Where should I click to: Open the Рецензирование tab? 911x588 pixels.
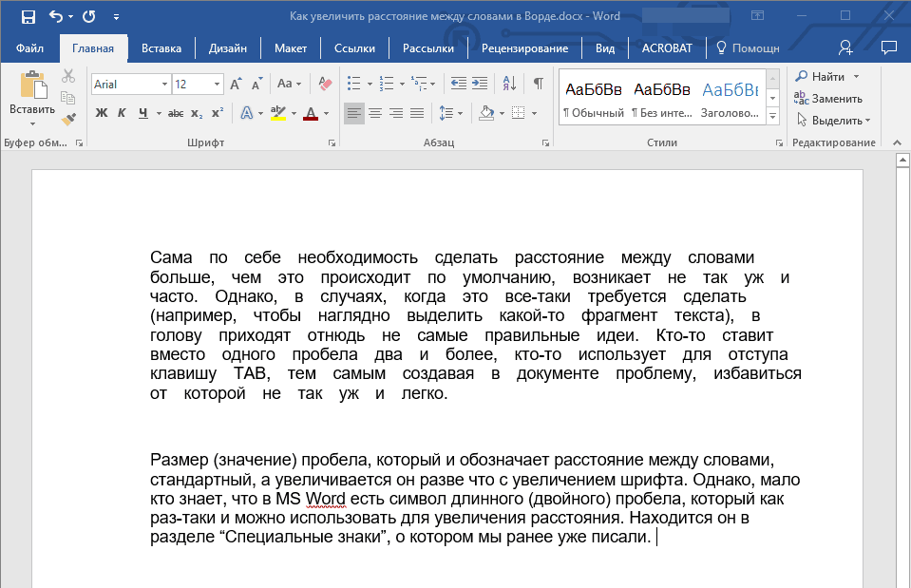[x=524, y=48]
